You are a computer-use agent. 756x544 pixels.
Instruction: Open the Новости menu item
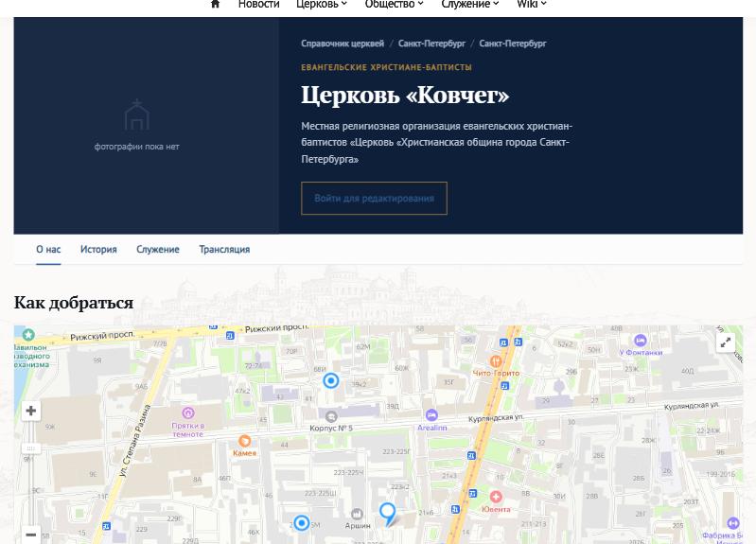pos(259,5)
